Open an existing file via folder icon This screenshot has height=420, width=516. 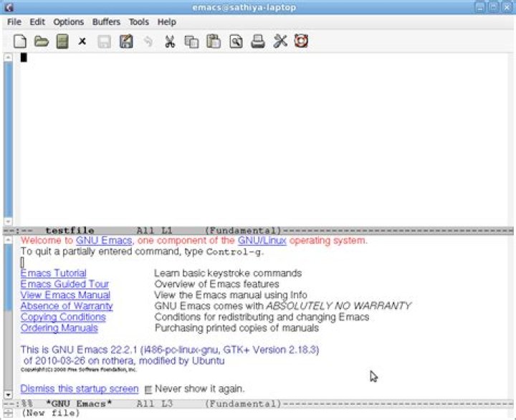(x=42, y=42)
